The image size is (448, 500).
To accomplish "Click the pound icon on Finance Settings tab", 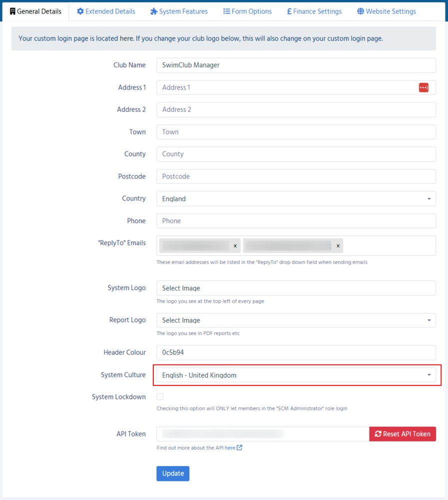I will coord(289,11).
